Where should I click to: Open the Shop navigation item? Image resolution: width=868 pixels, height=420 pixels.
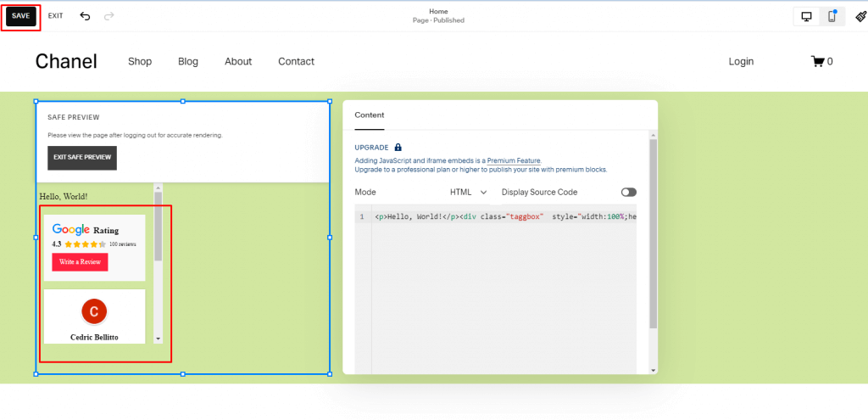(140, 61)
